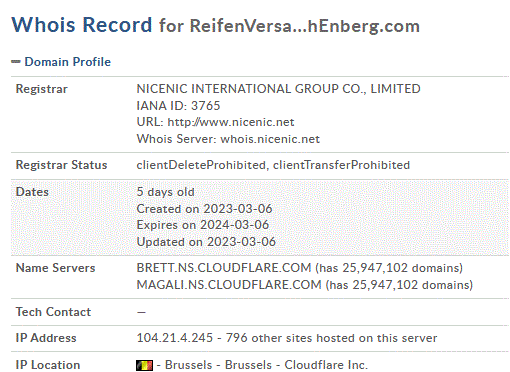Screen dimensions: 510x372
Task: Click the Whois Record page title
Action: click(82, 25)
